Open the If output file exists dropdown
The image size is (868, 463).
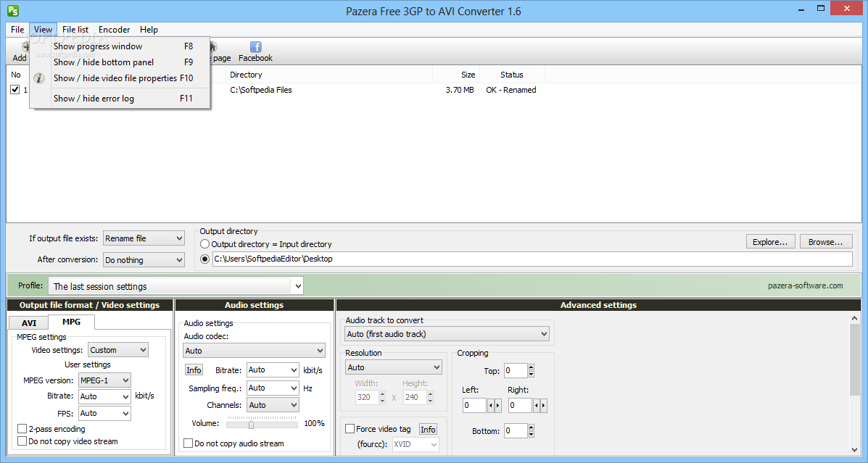(x=144, y=238)
